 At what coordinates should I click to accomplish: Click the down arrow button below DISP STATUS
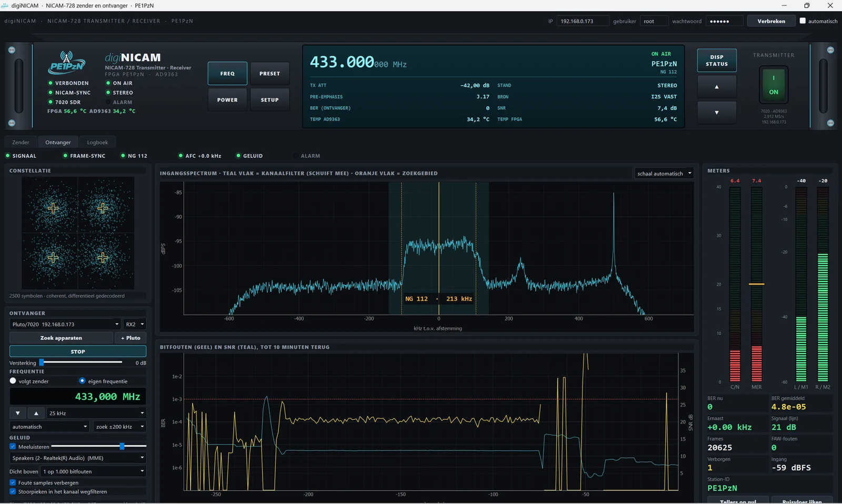(716, 113)
